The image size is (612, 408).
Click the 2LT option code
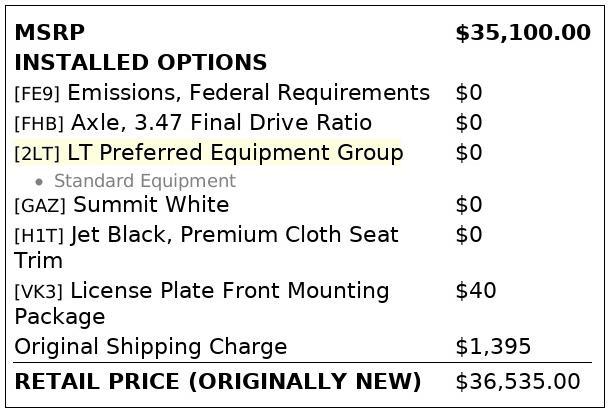coord(37,154)
